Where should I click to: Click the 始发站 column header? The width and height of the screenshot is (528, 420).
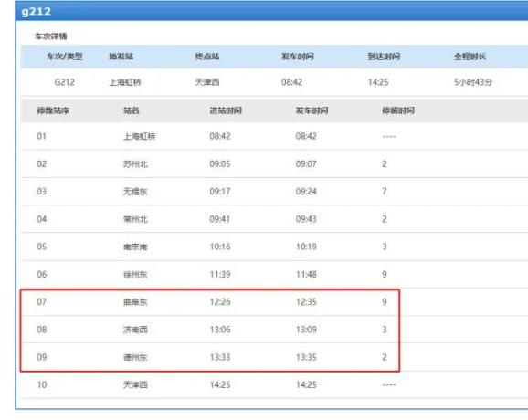[121, 57]
